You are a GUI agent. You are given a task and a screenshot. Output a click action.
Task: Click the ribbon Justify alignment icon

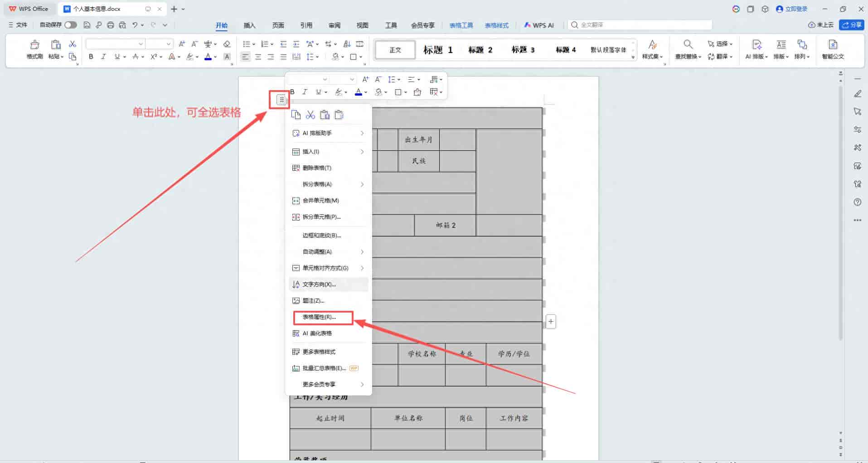[283, 57]
